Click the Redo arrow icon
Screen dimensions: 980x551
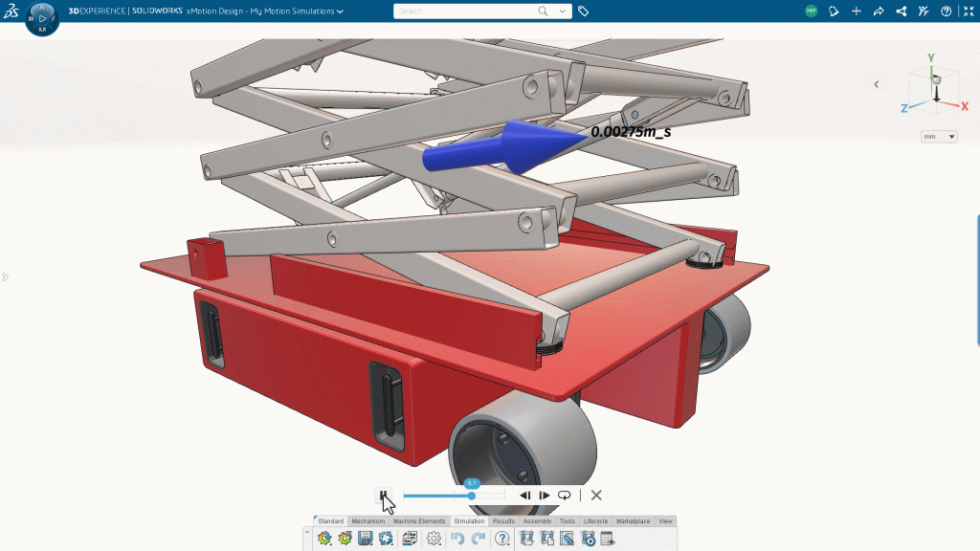(478, 539)
